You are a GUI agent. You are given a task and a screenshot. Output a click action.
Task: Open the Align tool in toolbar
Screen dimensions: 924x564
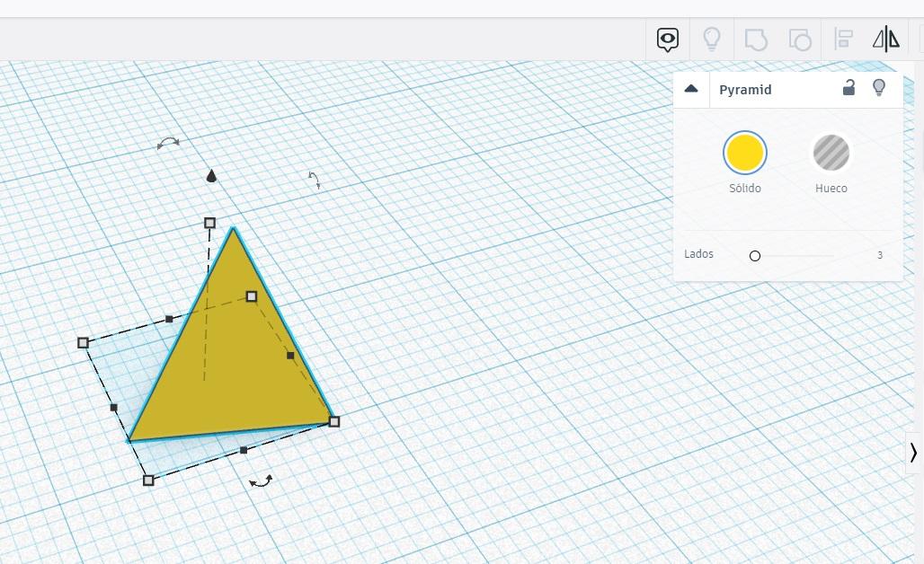[x=844, y=40]
